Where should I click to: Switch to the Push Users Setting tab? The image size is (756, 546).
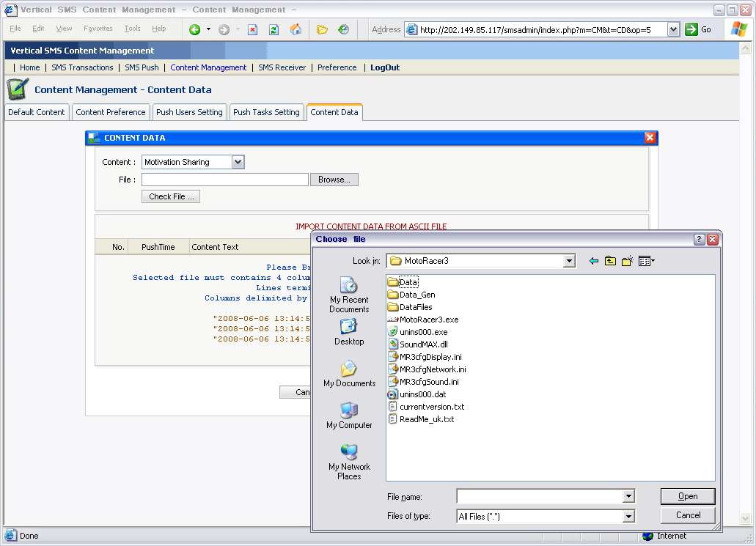[x=189, y=112]
